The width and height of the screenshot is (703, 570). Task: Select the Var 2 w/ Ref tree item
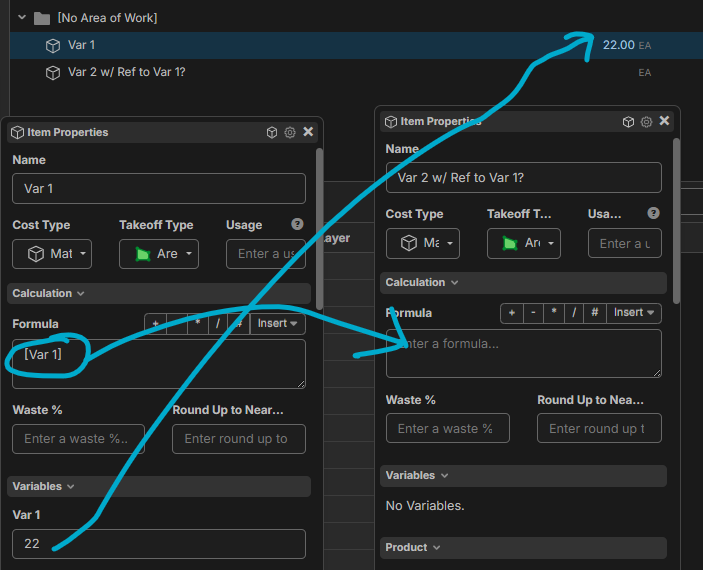click(x=126, y=72)
